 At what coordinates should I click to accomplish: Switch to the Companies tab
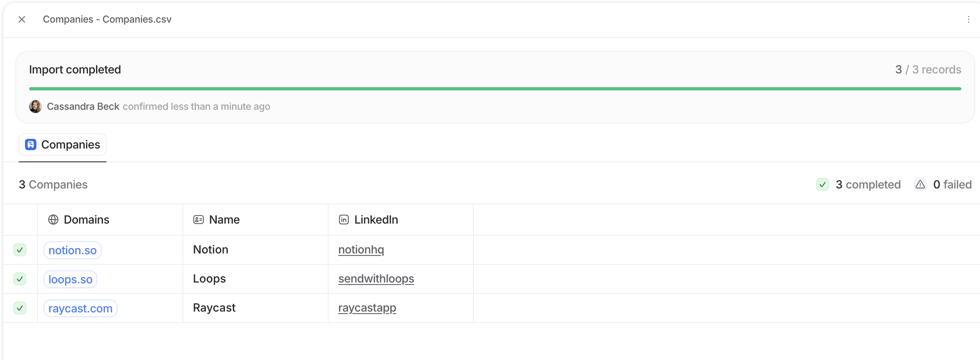click(x=63, y=145)
